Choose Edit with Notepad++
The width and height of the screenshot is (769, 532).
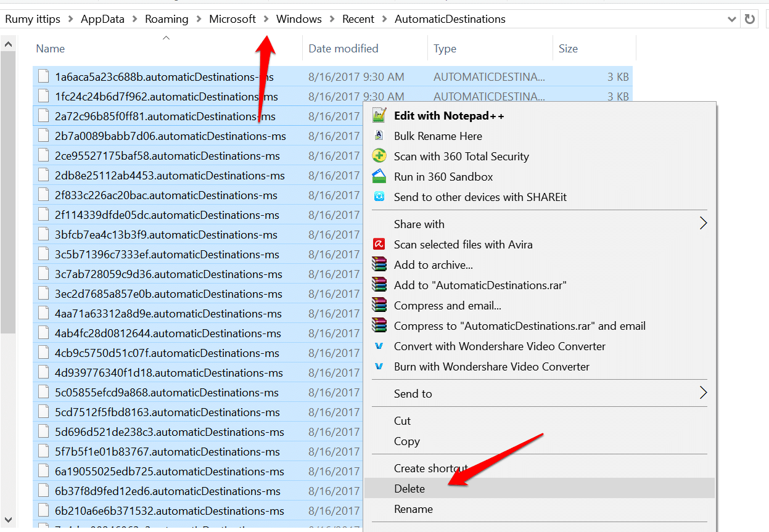(540, 115)
